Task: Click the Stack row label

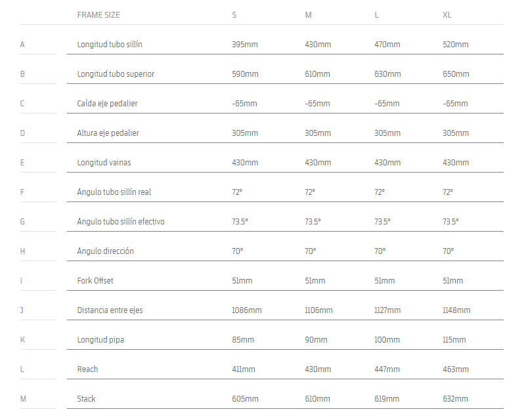Action: 87,399
